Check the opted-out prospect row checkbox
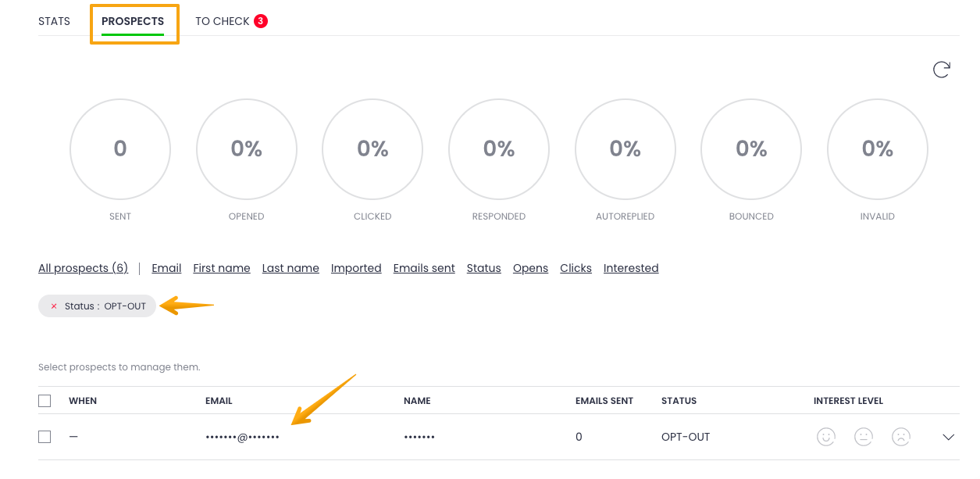The height and width of the screenshot is (479, 980). click(45, 437)
